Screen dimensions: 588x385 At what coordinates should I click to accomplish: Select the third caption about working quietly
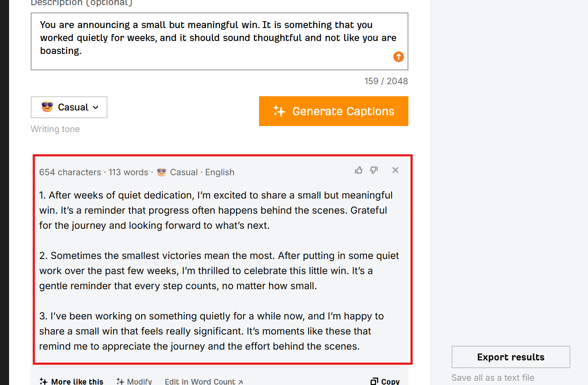click(212, 331)
